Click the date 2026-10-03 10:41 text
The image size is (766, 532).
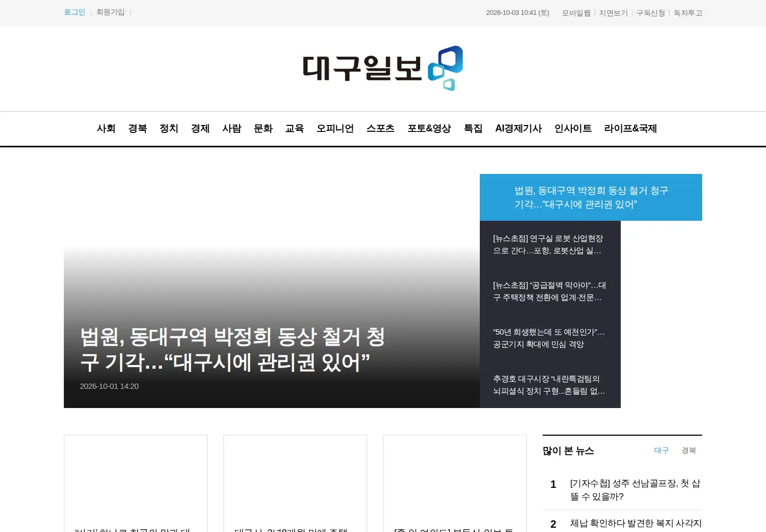pyautogui.click(x=518, y=13)
